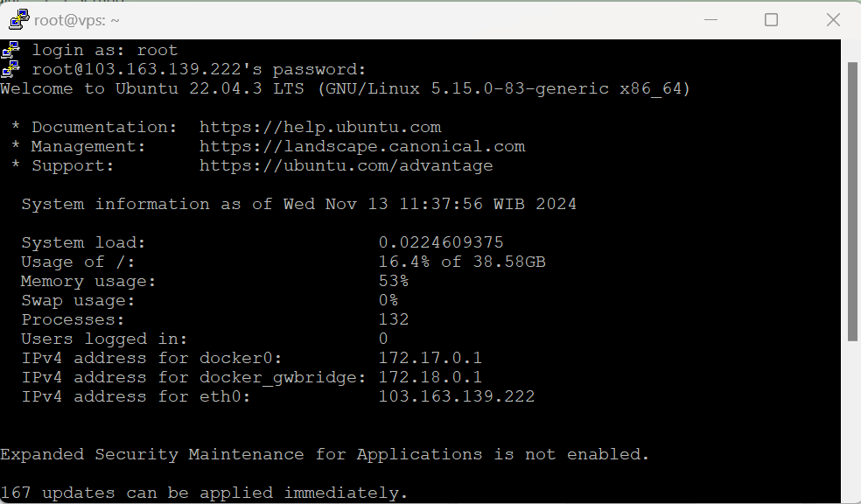The width and height of the screenshot is (861, 504).
Task: Click the PuTTY icon beside "login as"
Action: click(x=10, y=50)
